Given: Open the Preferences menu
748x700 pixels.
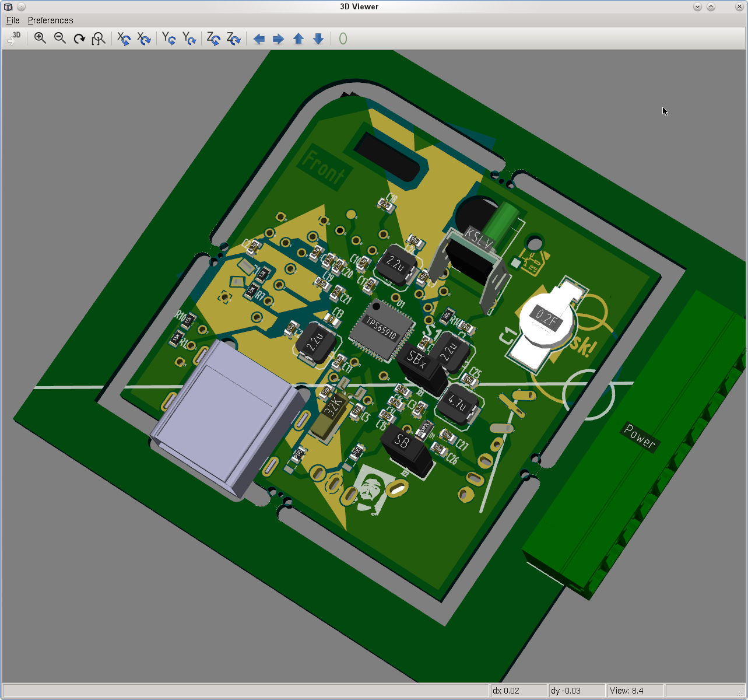Looking at the screenshot, I should 50,20.
